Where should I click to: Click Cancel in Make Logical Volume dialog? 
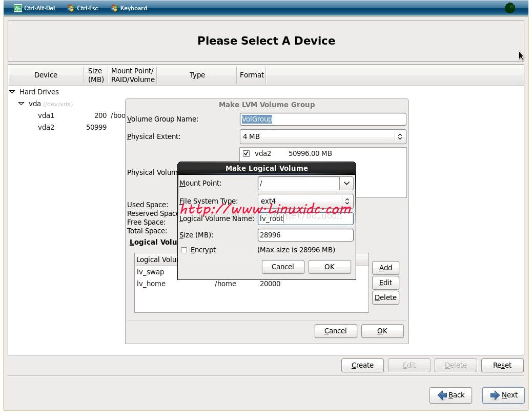[x=283, y=267]
